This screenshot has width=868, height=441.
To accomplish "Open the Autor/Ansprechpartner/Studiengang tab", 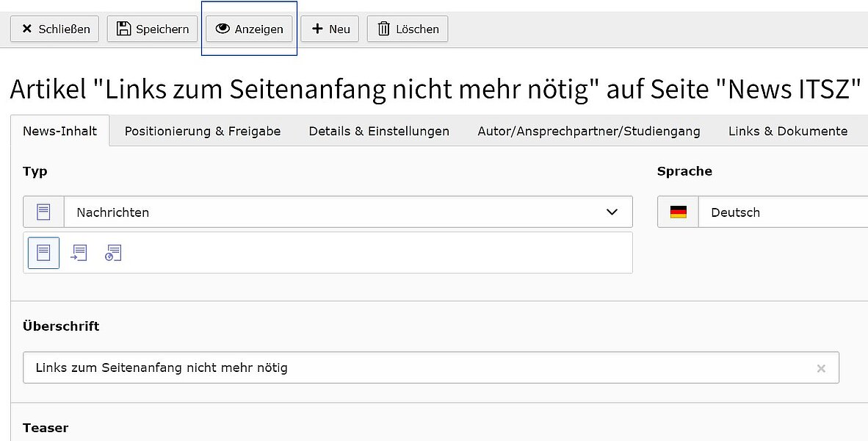I will [x=588, y=132].
